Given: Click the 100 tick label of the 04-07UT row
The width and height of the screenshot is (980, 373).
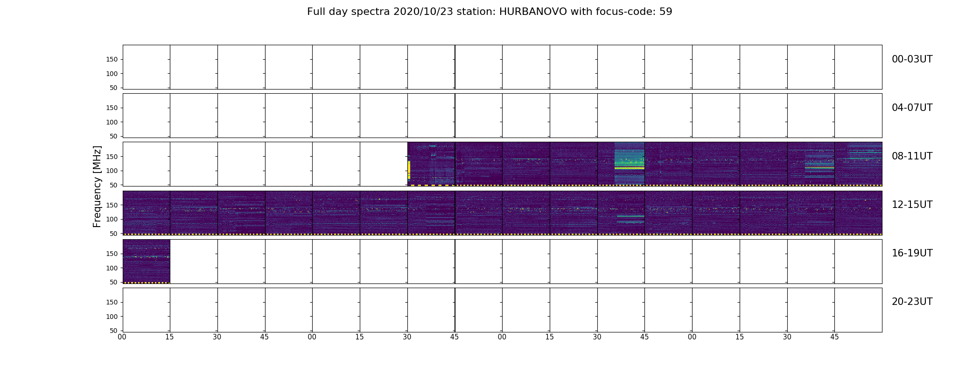Looking at the screenshot, I should point(112,122).
